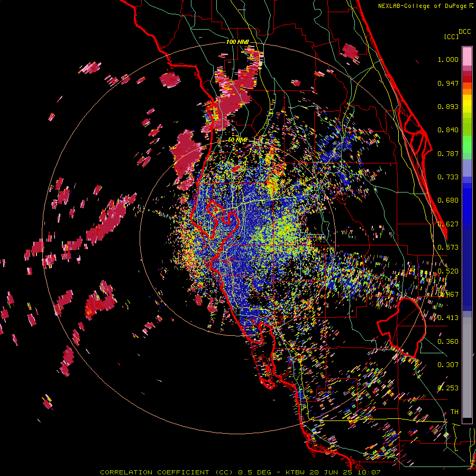
Task: Click the CORRELATION COEFFICIENT caption at the bottom
Action: tap(240, 472)
